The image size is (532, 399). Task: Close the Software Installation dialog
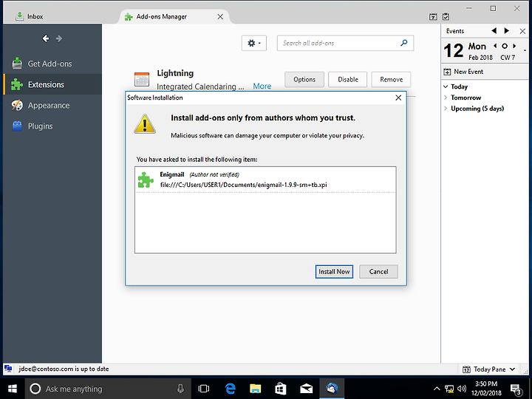click(398, 98)
